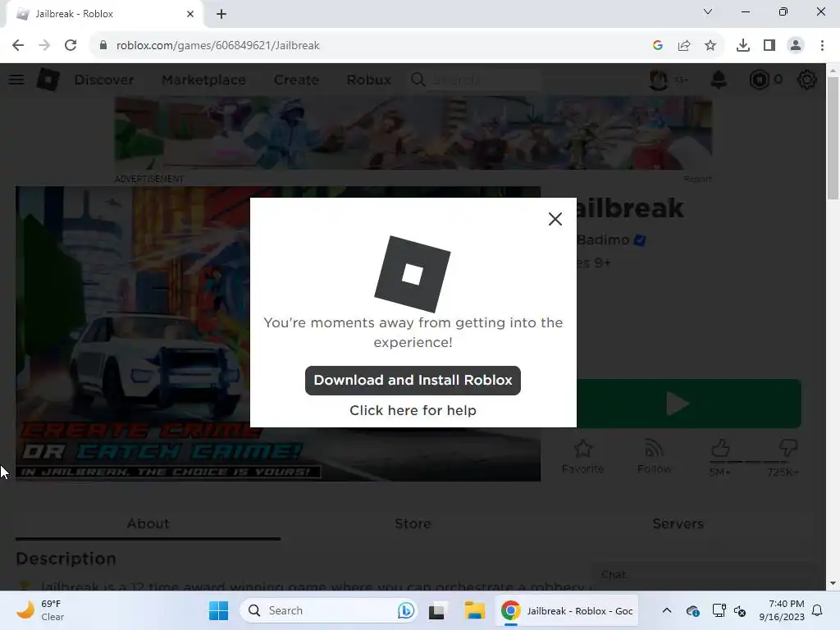Image resolution: width=840 pixels, height=630 pixels.
Task: Follow the Jailbreak game
Action: tap(654, 456)
